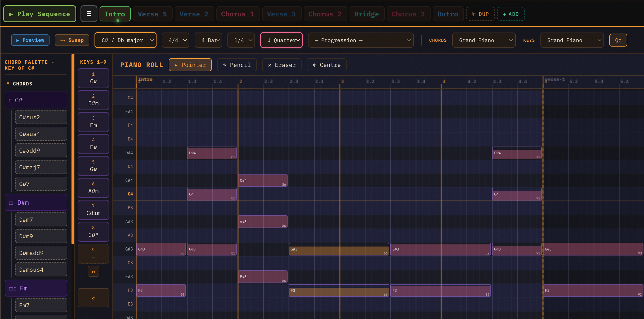
Task: Click key slot 3 Fm
Action: point(93,122)
